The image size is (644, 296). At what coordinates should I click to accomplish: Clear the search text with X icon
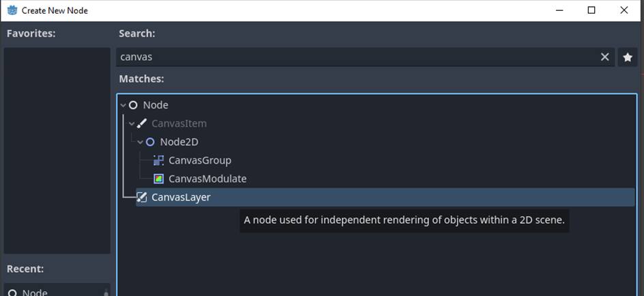(x=604, y=57)
